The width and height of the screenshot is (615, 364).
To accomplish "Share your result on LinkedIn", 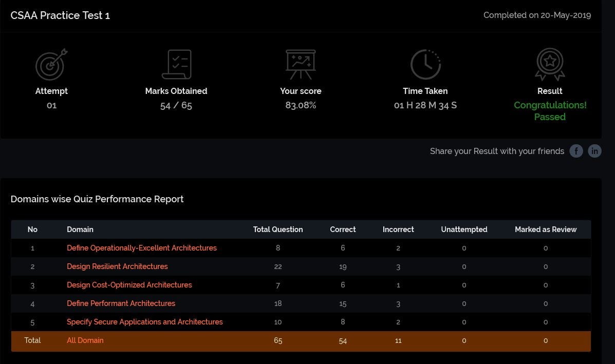I will (594, 151).
